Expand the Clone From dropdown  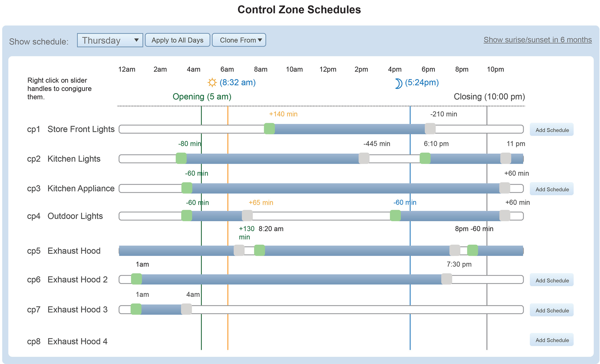[x=239, y=40]
